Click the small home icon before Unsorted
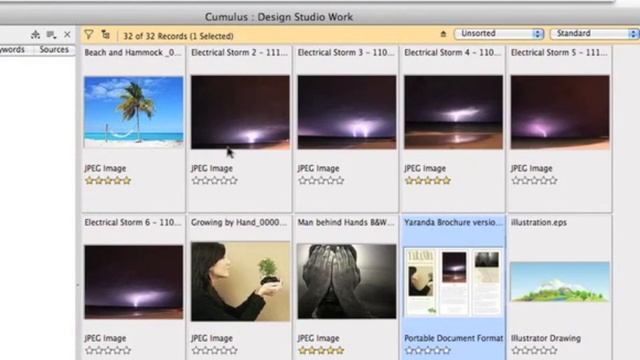The image size is (640, 360). coord(443,34)
